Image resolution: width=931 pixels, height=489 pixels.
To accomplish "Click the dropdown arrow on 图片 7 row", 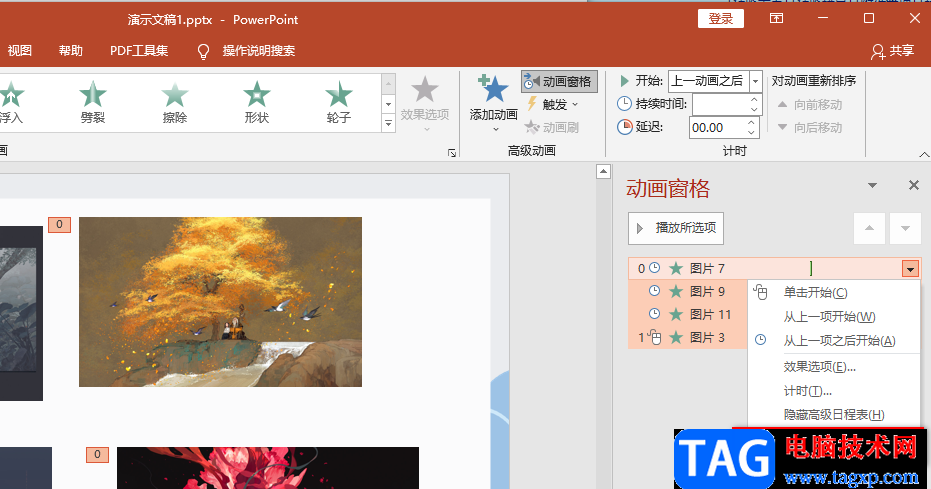I will tap(910, 269).
